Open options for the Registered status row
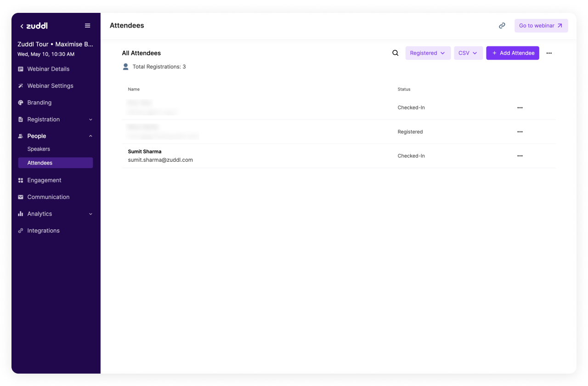Viewport: 588px width, 386px height. pos(520,132)
